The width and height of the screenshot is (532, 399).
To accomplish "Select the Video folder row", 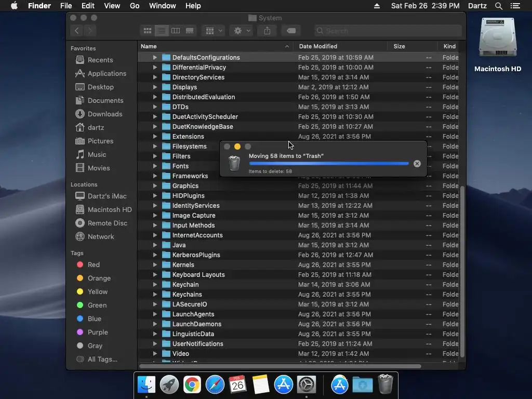I will [298, 353].
